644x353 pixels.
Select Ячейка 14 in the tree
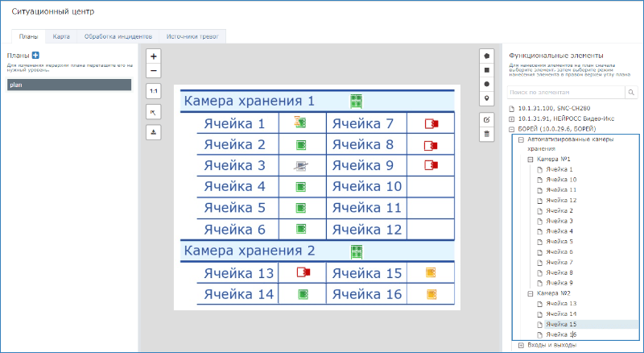(561, 314)
